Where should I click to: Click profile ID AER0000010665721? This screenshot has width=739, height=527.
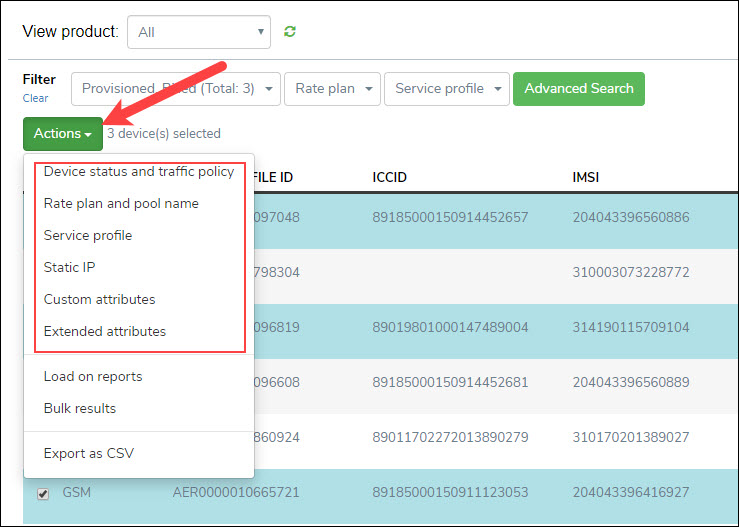click(x=236, y=493)
